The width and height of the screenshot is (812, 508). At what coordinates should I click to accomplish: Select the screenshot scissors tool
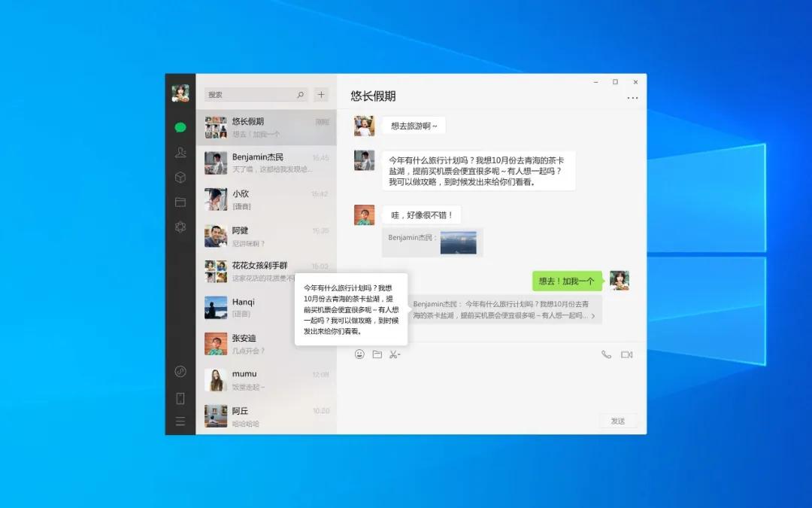(x=394, y=354)
